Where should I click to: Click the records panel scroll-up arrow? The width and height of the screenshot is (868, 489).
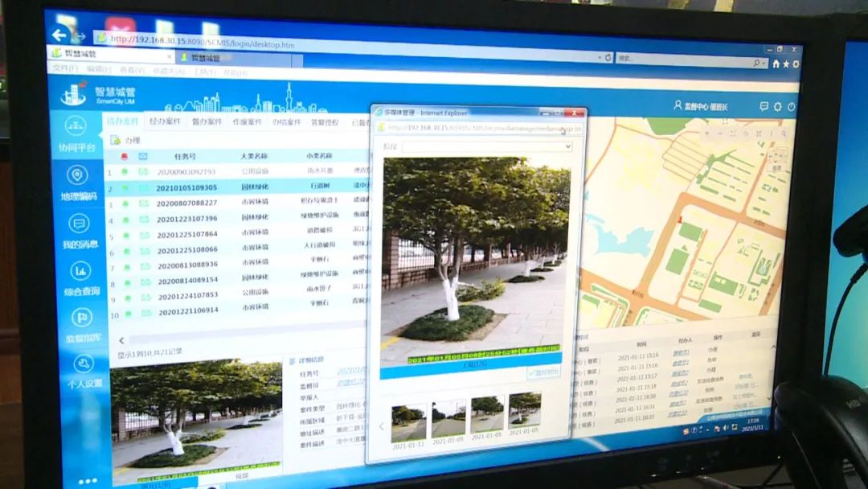click(x=773, y=347)
